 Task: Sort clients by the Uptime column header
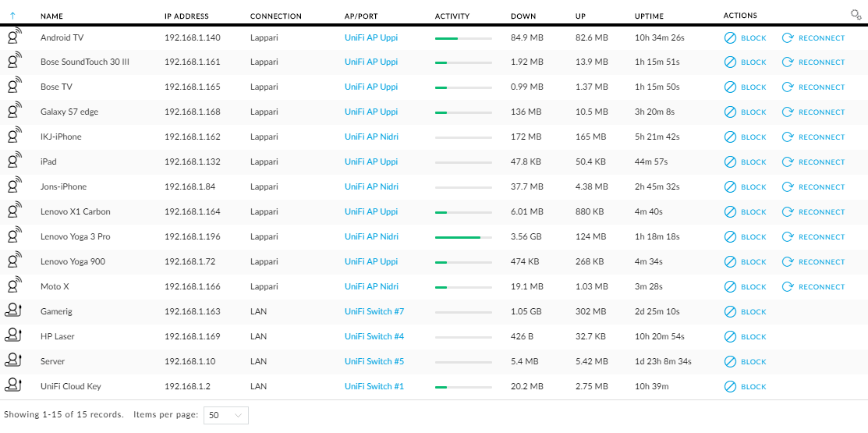pos(649,16)
